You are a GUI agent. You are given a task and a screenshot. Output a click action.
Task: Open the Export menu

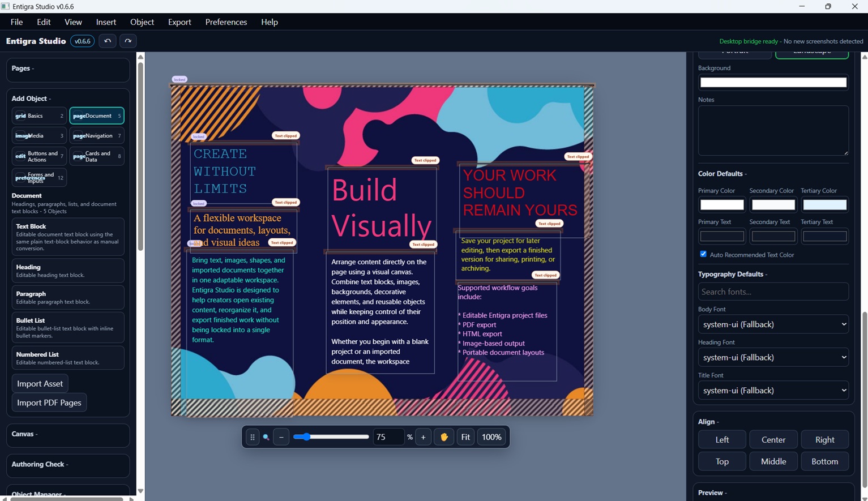pos(179,22)
